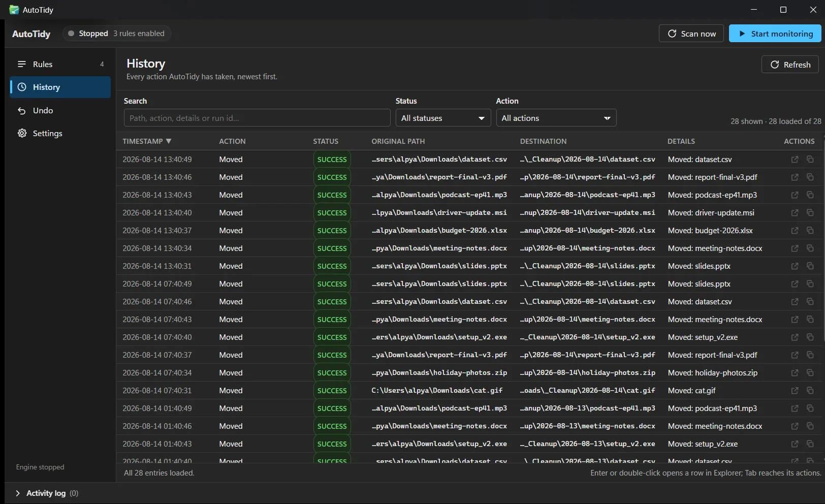
Task: Focus the Search path input field
Action: coord(257,118)
